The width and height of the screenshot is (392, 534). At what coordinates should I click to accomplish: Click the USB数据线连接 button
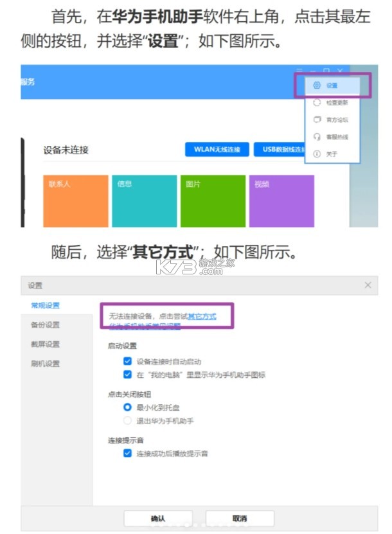click(x=280, y=150)
